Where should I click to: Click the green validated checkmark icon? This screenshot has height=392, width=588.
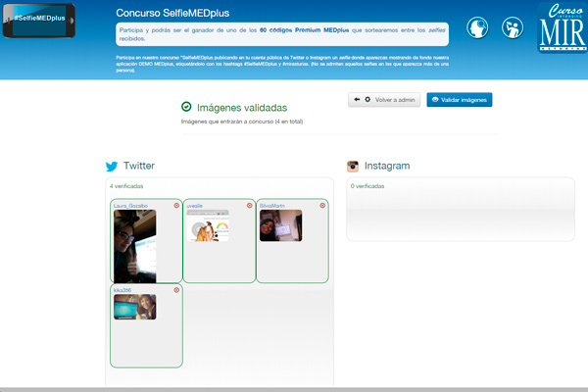(186, 107)
